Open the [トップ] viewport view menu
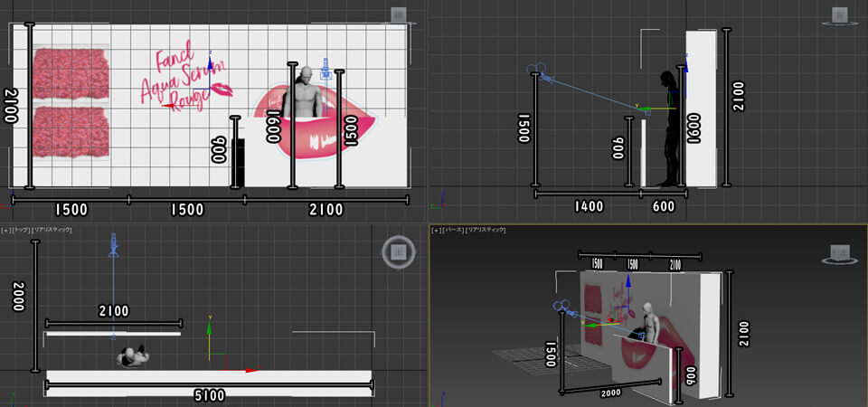Image resolution: width=868 pixels, height=407 pixels. (20, 229)
